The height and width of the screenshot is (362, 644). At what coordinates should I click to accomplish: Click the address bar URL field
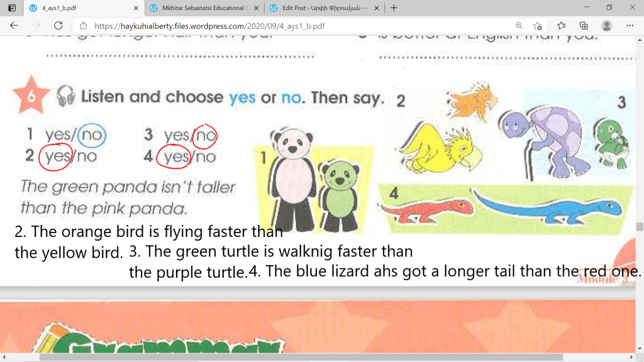click(283, 26)
